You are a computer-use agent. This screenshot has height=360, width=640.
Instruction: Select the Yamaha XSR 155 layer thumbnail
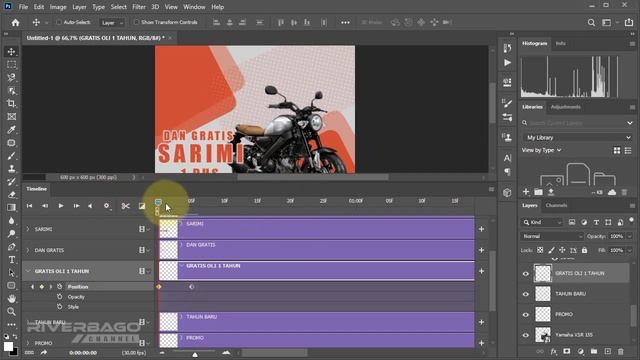pyautogui.click(x=543, y=335)
